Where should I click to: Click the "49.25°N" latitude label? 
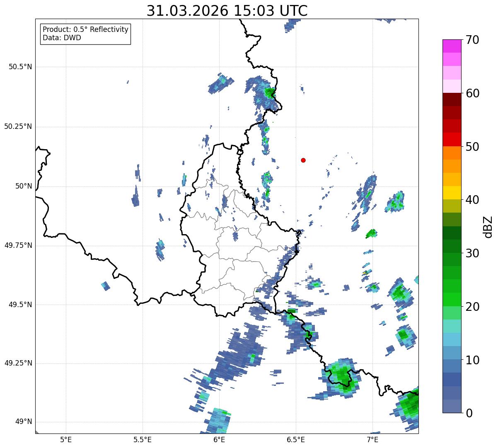(x=18, y=363)
